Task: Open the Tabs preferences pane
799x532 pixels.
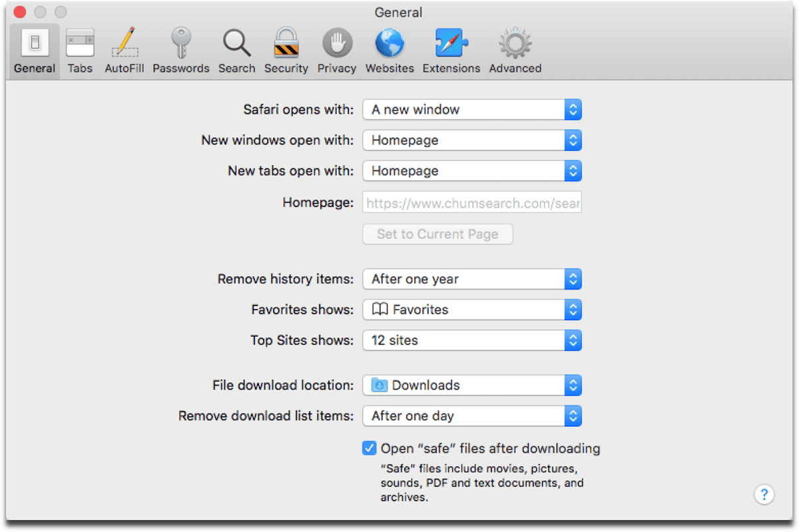Action: (80, 51)
